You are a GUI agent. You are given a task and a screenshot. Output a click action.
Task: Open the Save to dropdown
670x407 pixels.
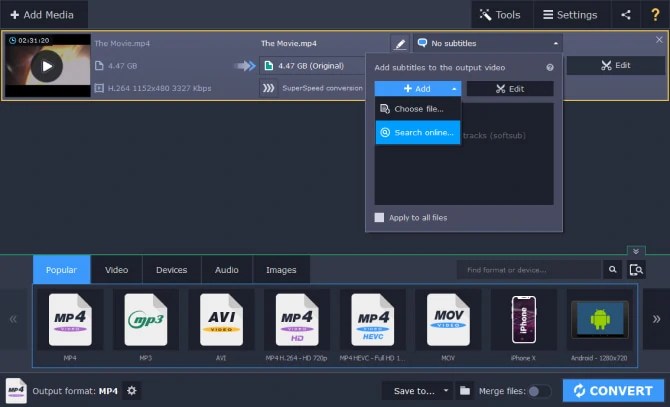[417, 390]
